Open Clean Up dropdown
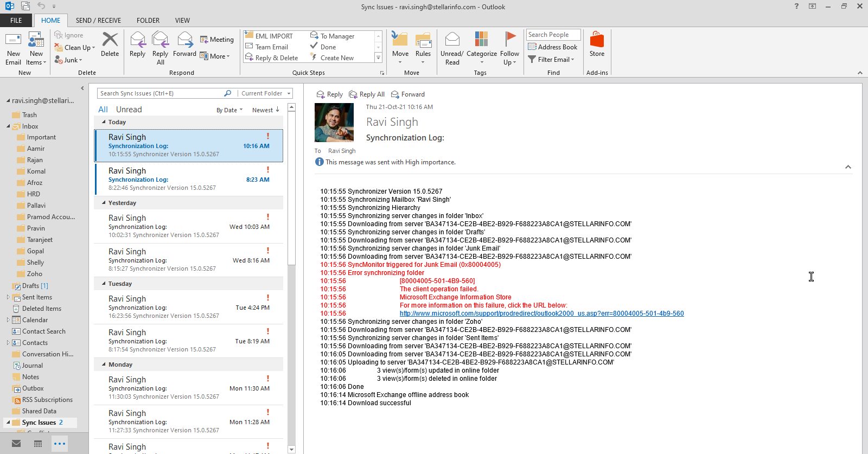This screenshot has width=868, height=454. tap(75, 48)
